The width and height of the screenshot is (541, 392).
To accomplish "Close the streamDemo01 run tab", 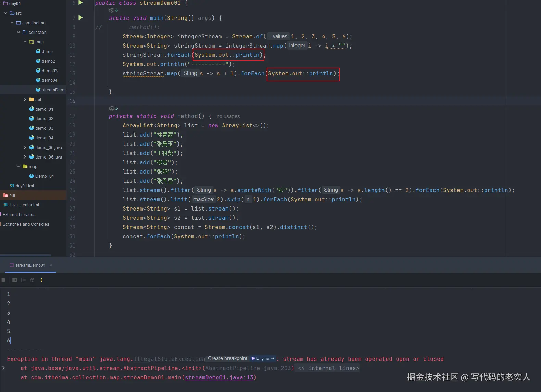I will pos(51,265).
